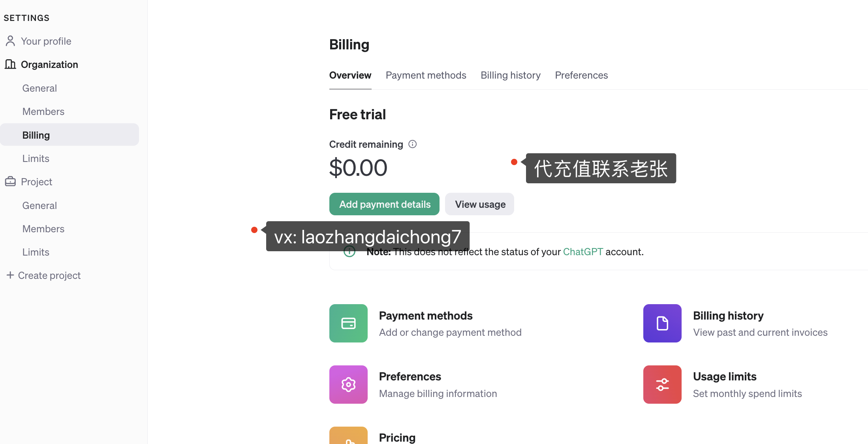Click the Free trial heading

pyautogui.click(x=357, y=115)
